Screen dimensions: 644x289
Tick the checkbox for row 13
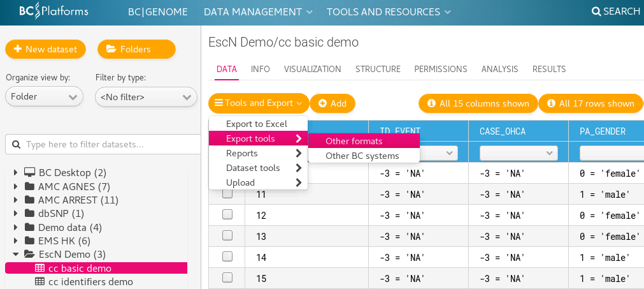point(227,235)
